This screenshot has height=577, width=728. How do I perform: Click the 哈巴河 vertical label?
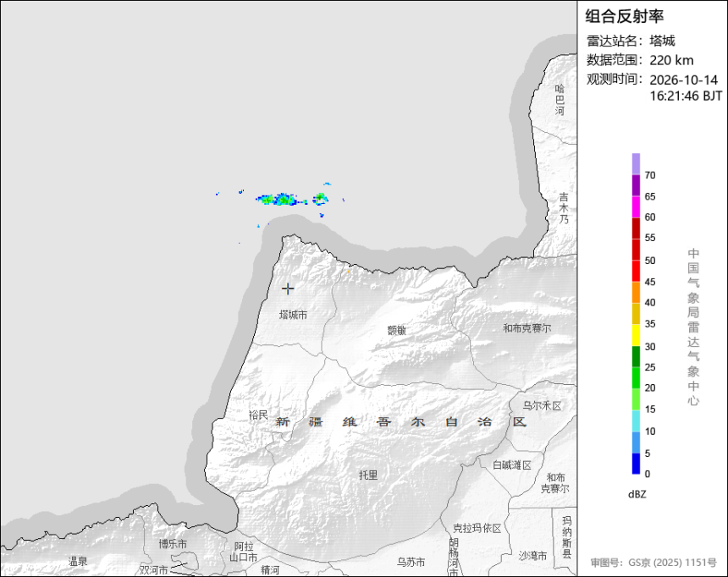coord(560,99)
